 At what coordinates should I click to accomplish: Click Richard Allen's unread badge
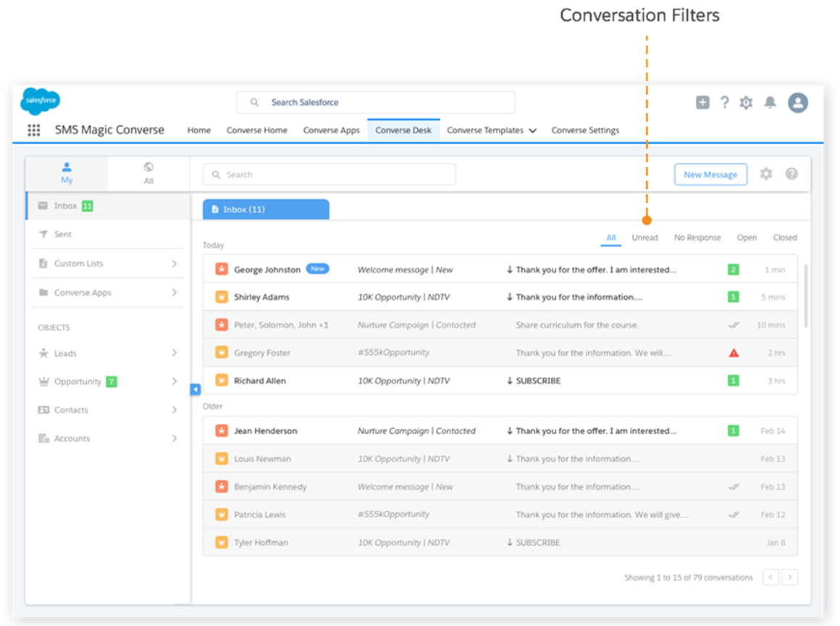[734, 380]
